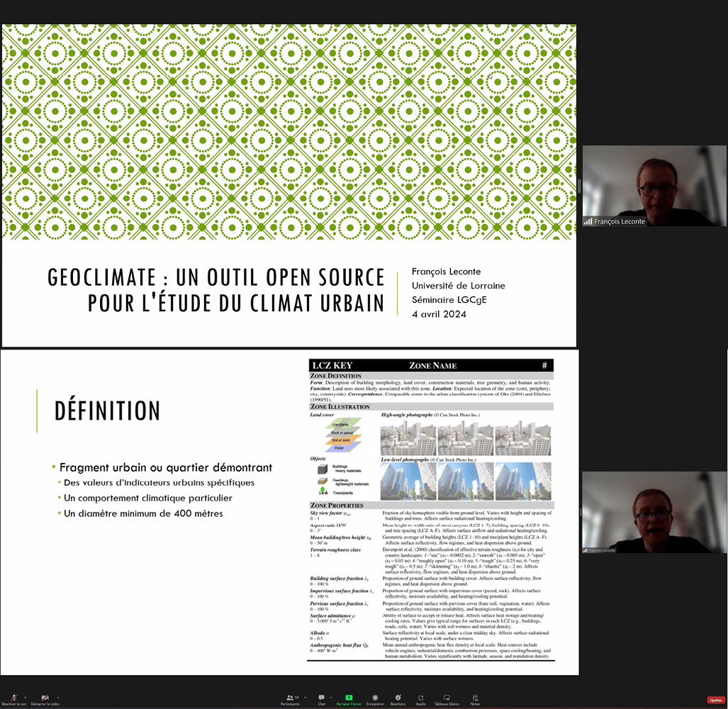Screen dimensions: 728x709
Task: Click the 'Terrain roughness class' property label
Action: 335,549
